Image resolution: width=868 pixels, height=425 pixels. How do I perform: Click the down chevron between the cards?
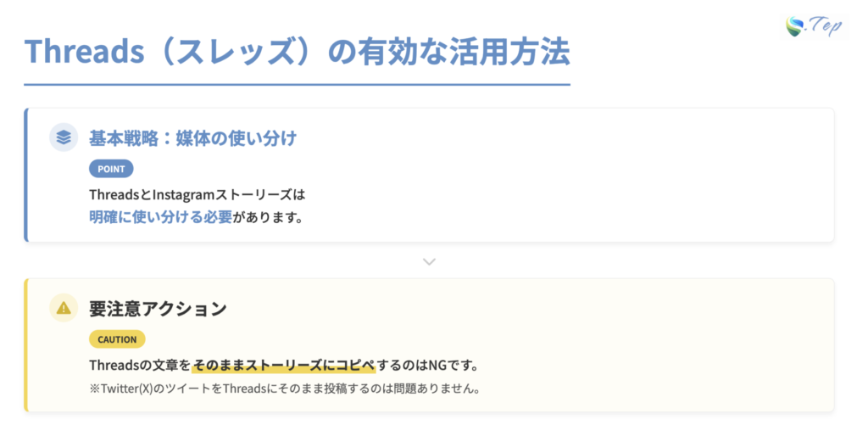point(429,261)
